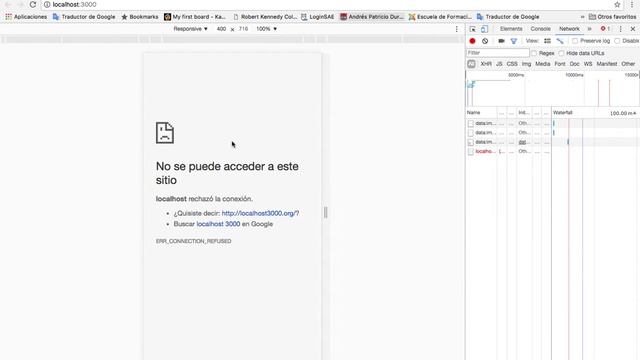Filter requests by Img type
The image size is (640, 360).
(527, 64)
